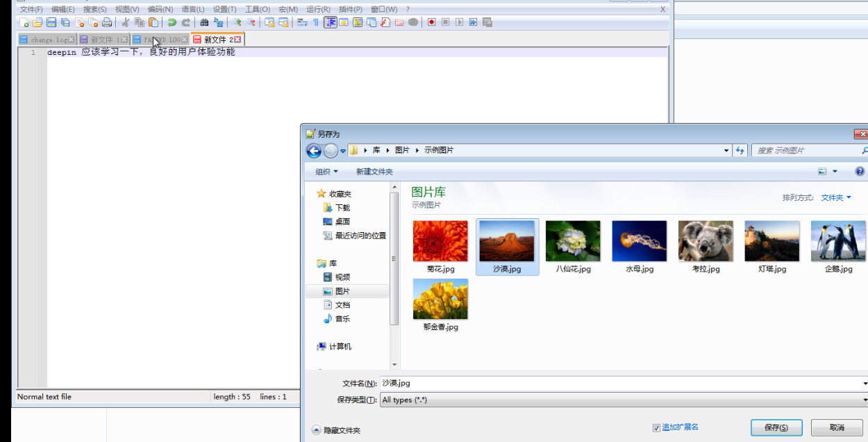Toggle Show All Characters pilcrow icon
The width and height of the screenshot is (868, 442).
[315, 22]
